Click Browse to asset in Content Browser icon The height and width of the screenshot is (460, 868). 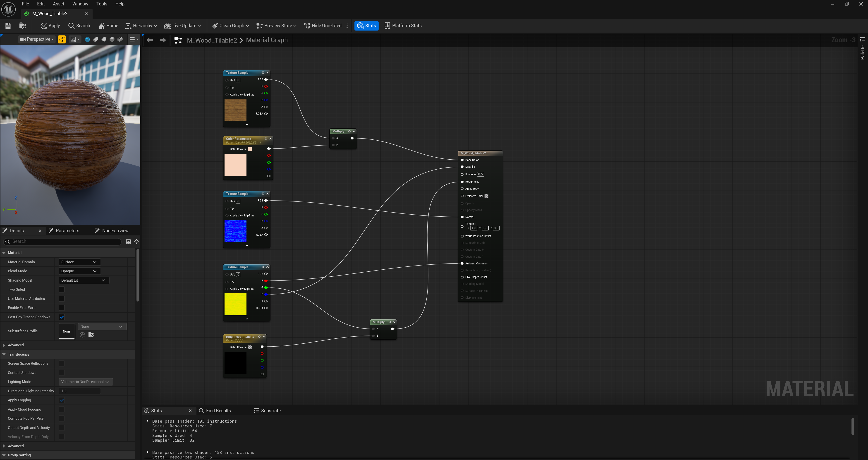[23, 26]
